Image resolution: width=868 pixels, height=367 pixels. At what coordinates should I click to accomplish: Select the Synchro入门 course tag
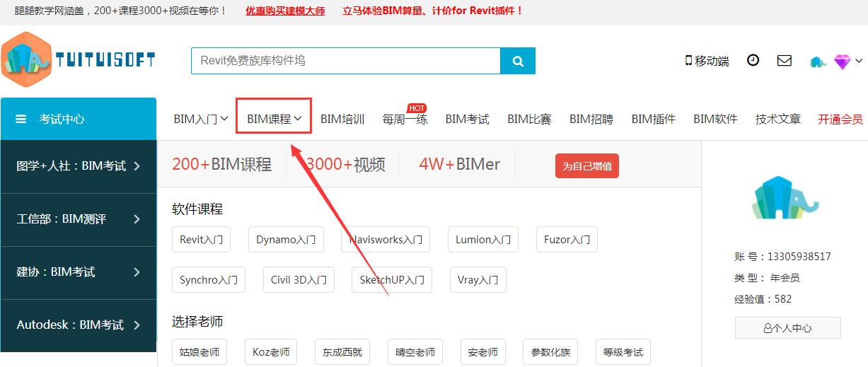point(209,280)
